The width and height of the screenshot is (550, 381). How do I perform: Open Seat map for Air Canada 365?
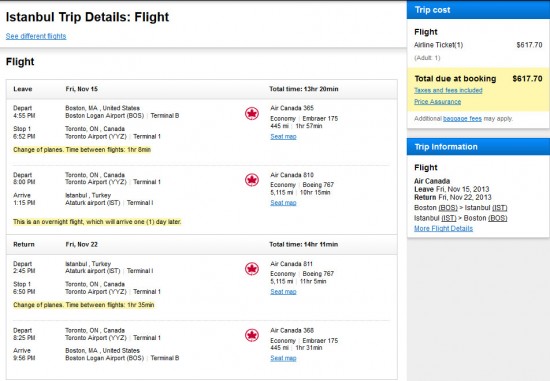pyautogui.click(x=283, y=136)
